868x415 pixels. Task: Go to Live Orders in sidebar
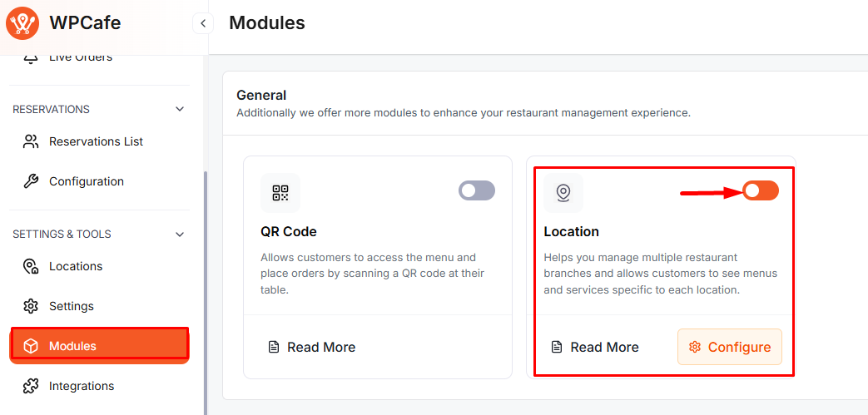pos(80,57)
